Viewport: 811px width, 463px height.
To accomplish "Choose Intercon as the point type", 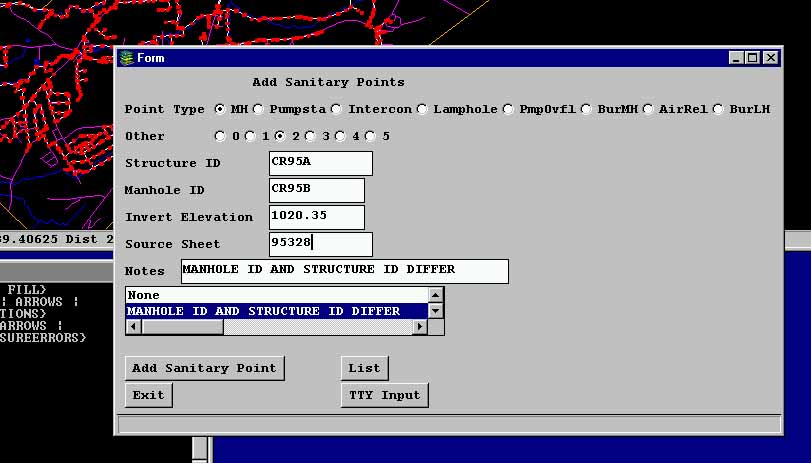I will [336, 109].
